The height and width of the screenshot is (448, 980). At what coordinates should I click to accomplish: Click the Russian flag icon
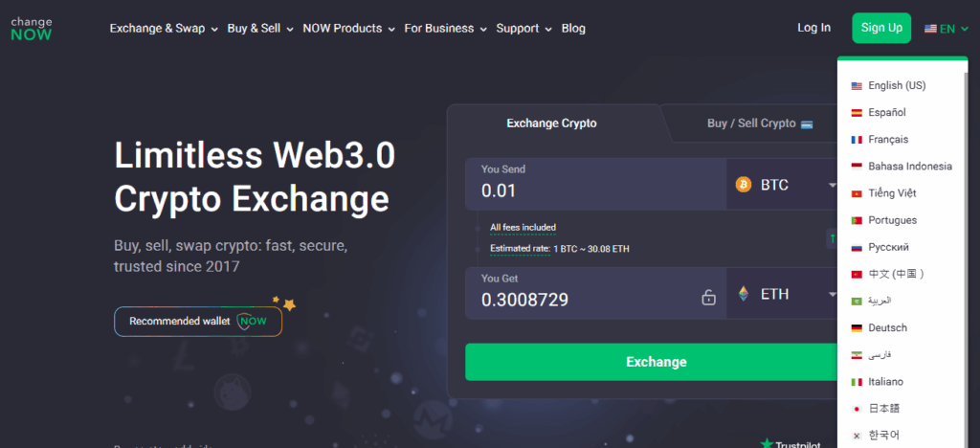click(x=857, y=247)
